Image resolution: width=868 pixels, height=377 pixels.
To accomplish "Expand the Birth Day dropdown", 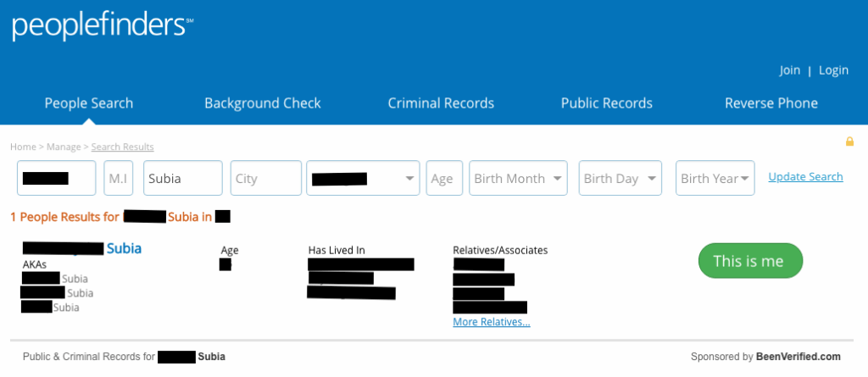I will 620,179.
